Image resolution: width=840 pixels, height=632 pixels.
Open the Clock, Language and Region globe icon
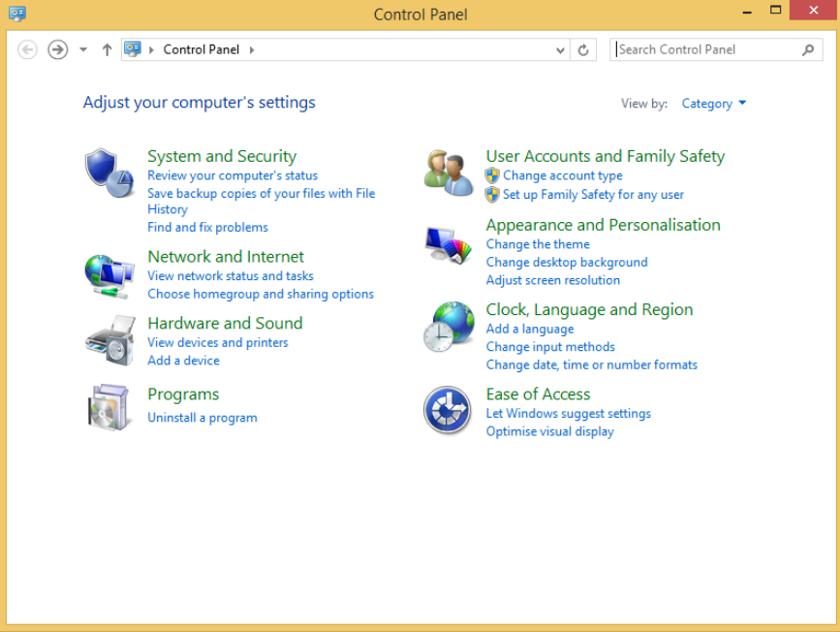pos(449,327)
